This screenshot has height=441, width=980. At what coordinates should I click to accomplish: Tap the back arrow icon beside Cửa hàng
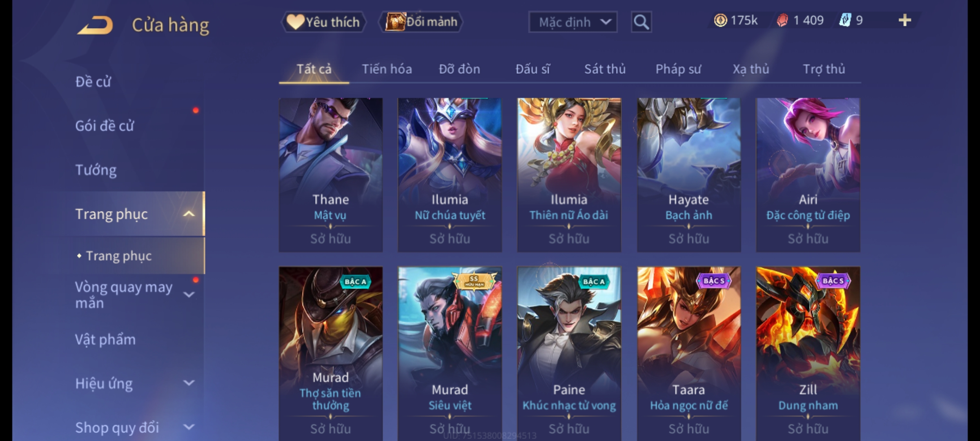[95, 25]
